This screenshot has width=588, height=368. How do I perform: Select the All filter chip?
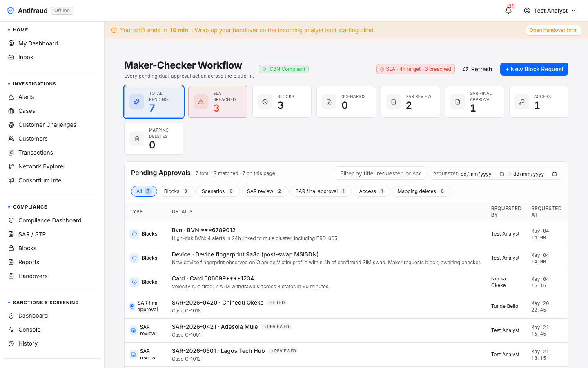click(x=144, y=191)
